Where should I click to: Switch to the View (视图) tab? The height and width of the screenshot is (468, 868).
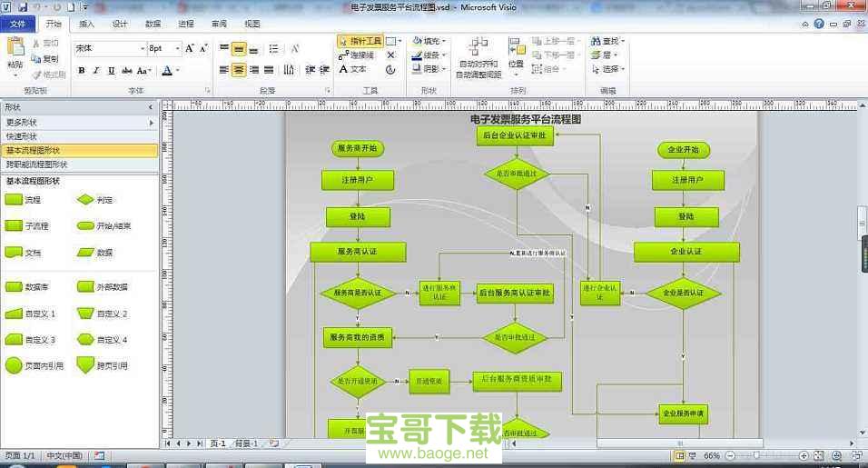252,24
